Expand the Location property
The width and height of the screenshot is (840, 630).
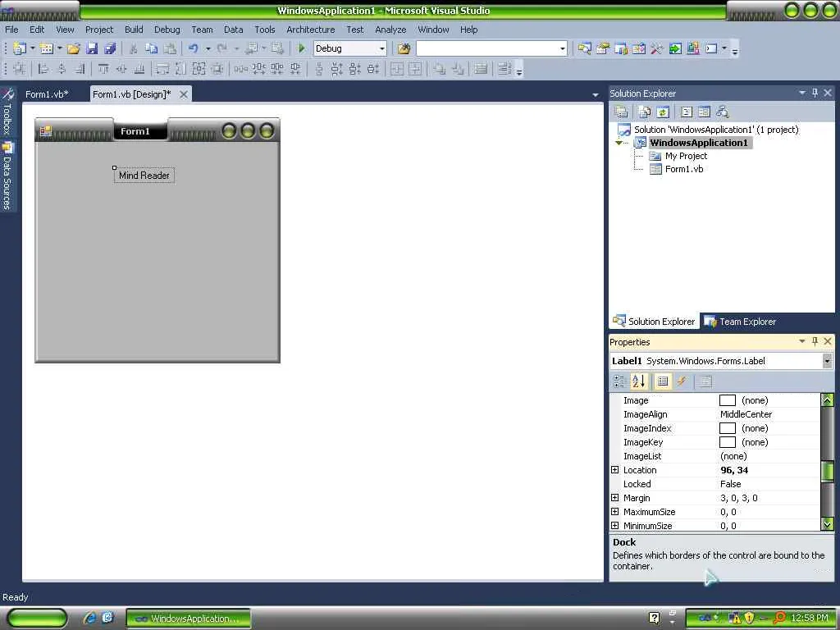coord(615,470)
